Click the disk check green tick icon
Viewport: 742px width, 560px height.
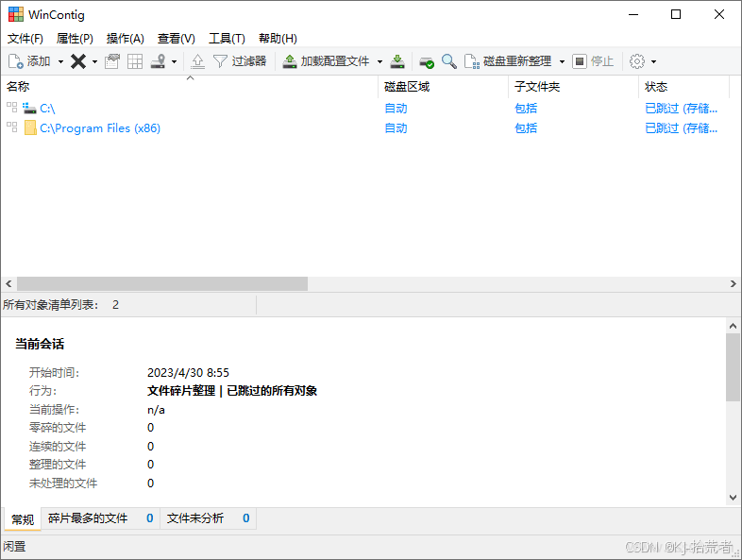point(427,61)
